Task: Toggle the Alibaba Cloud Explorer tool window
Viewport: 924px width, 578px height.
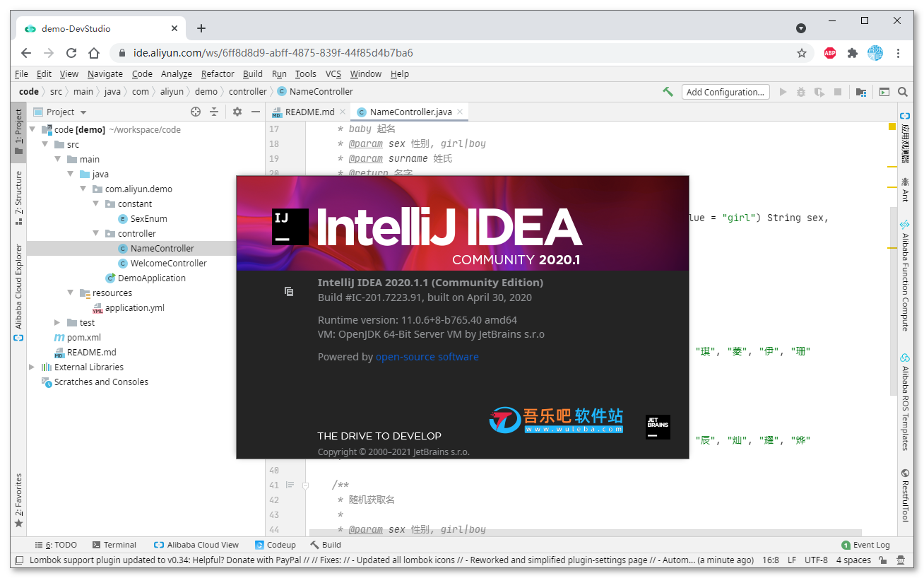Action: click(x=18, y=293)
